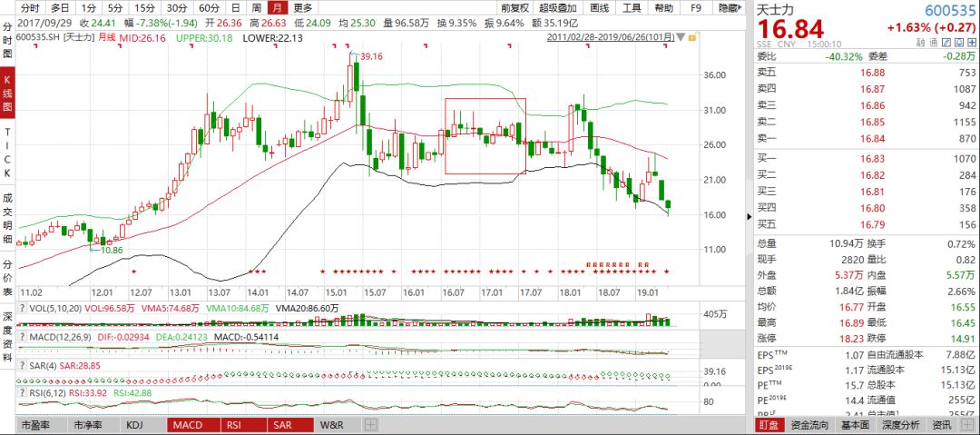Viewport: 980px width, 435px height.
Task: Toggle the SAR indicator tab
Action: (x=283, y=425)
